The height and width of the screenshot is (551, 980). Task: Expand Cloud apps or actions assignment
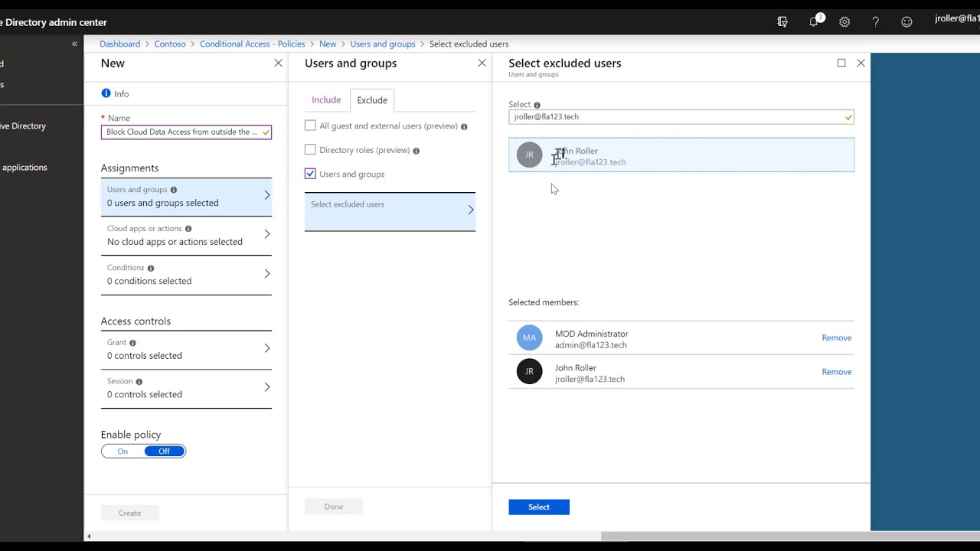point(186,235)
